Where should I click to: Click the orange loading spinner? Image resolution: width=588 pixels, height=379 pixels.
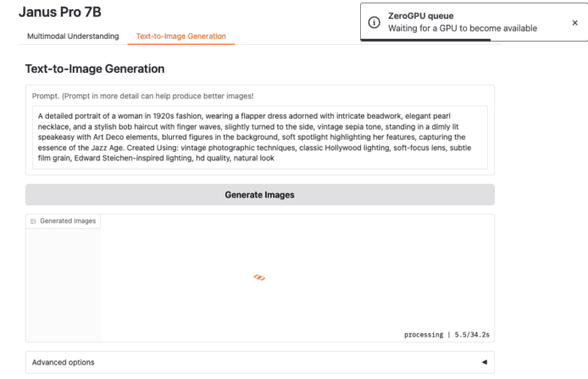pyautogui.click(x=260, y=278)
